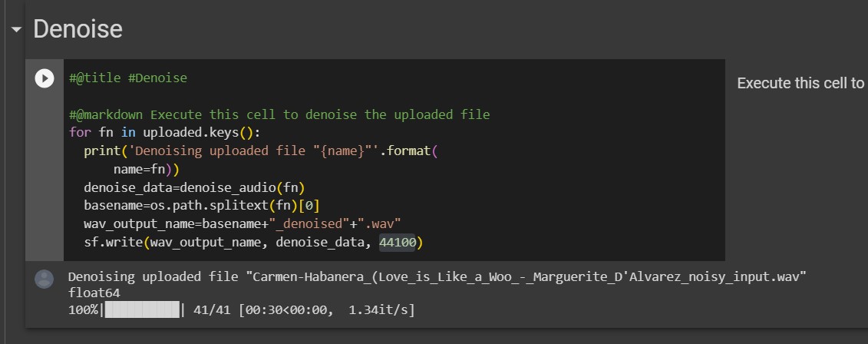Viewport: 868px width, 344px height.
Task: Click the basename=os.path.splitext line
Action: pos(202,206)
